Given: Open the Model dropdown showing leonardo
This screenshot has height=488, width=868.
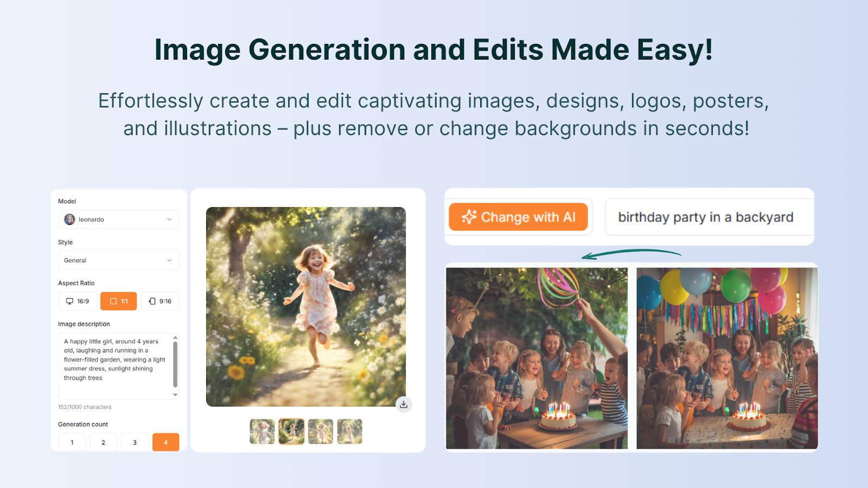Looking at the screenshot, I should tap(118, 219).
